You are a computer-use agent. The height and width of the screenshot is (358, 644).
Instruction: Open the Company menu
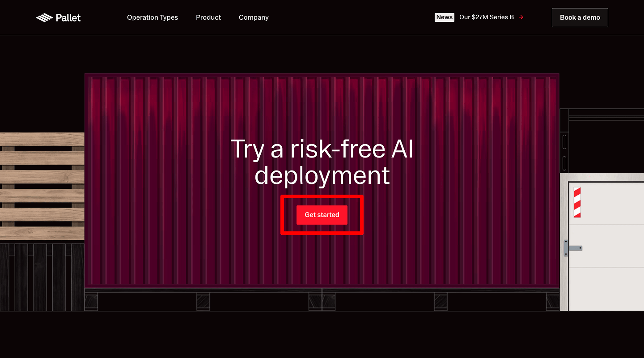[x=254, y=17]
